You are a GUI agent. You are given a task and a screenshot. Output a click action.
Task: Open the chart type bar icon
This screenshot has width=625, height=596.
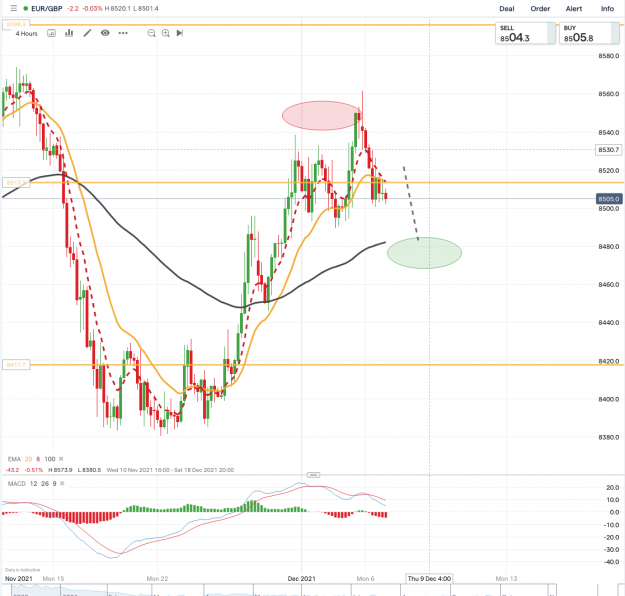pyautogui.click(x=69, y=33)
